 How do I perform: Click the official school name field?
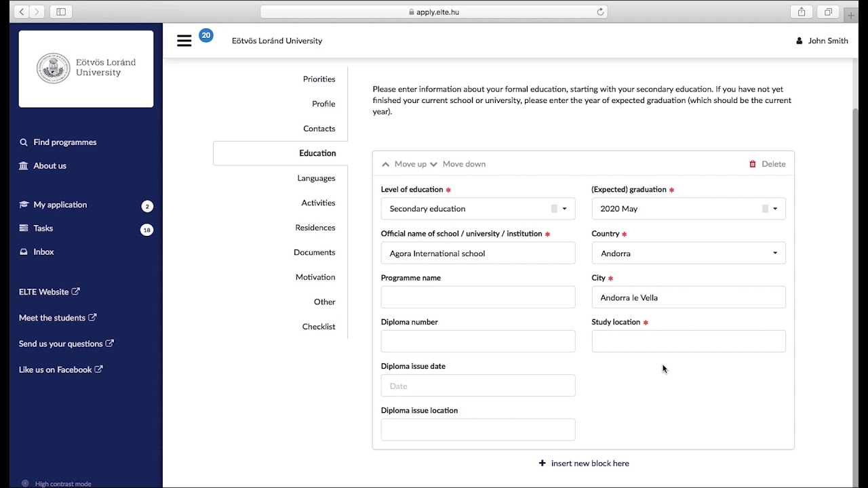point(478,253)
